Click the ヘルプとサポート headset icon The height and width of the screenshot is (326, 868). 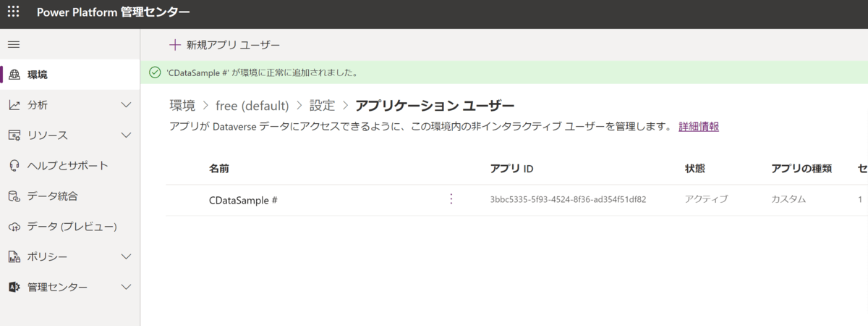(14, 166)
